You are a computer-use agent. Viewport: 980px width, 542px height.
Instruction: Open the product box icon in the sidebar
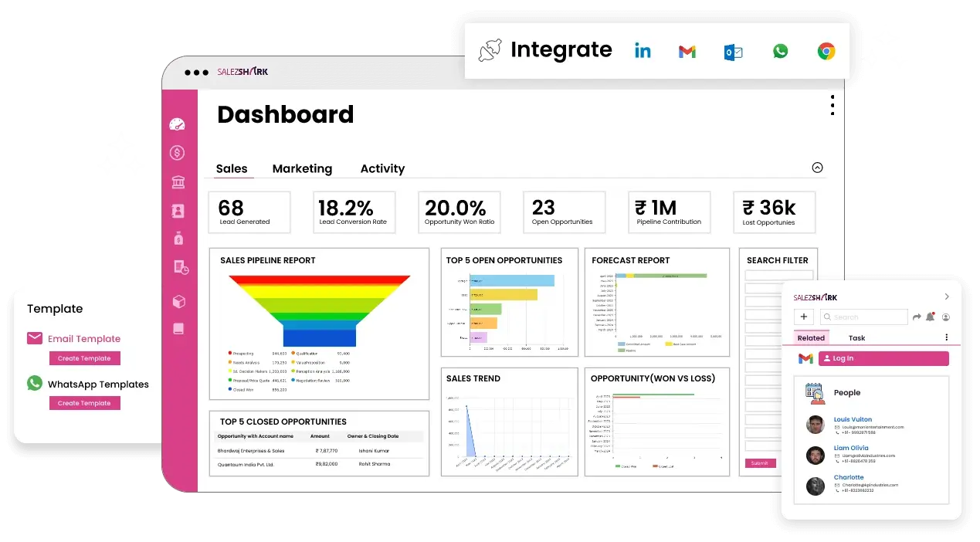click(x=178, y=300)
